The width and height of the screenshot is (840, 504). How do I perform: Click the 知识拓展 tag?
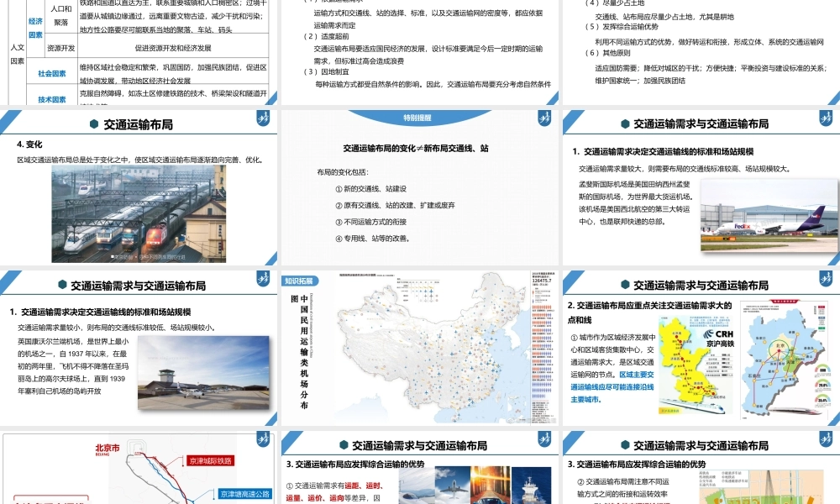click(300, 281)
